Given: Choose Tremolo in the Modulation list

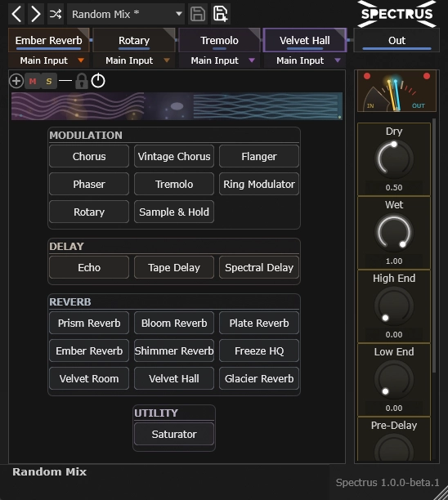Looking at the screenshot, I should click(x=174, y=184).
